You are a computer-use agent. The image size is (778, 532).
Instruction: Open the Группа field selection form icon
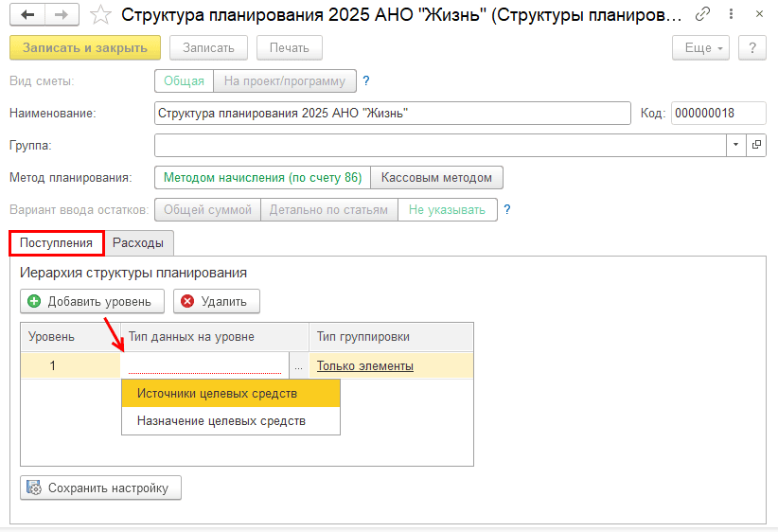[x=756, y=145]
